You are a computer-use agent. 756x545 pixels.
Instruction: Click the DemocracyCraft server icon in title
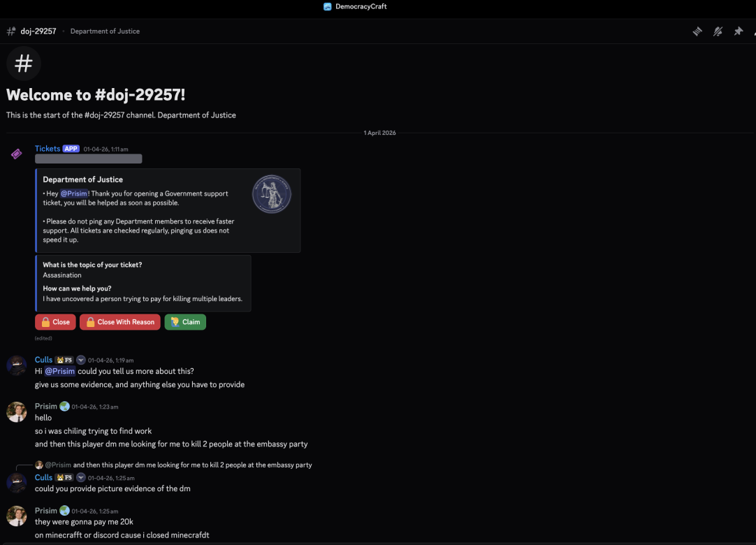(x=328, y=6)
